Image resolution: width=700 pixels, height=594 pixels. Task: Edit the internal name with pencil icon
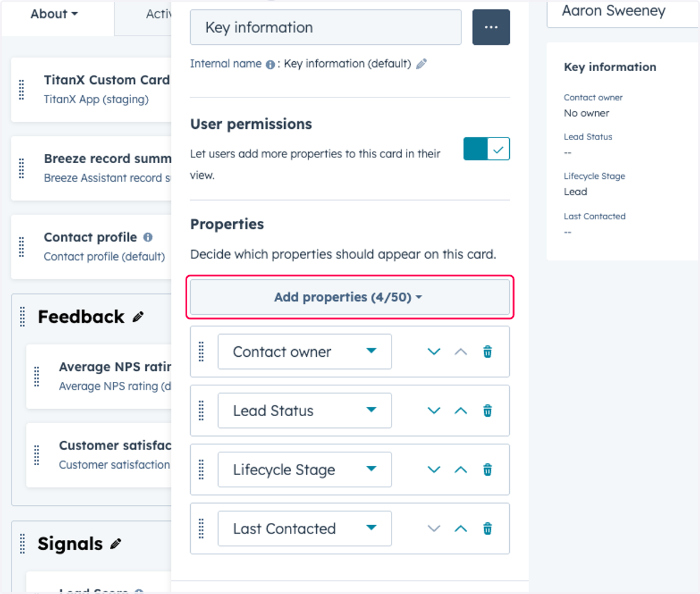tap(421, 64)
